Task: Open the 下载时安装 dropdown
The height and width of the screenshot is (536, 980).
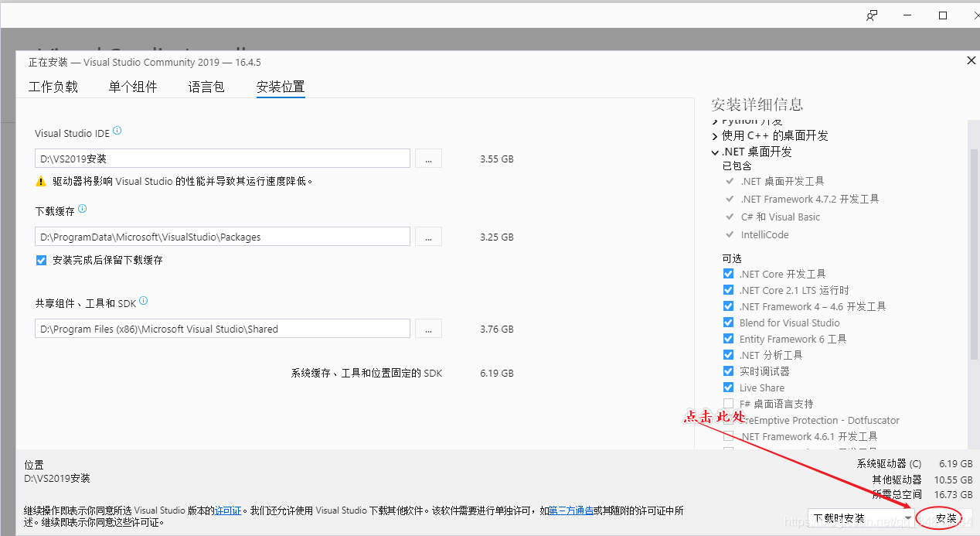Action: (x=907, y=517)
